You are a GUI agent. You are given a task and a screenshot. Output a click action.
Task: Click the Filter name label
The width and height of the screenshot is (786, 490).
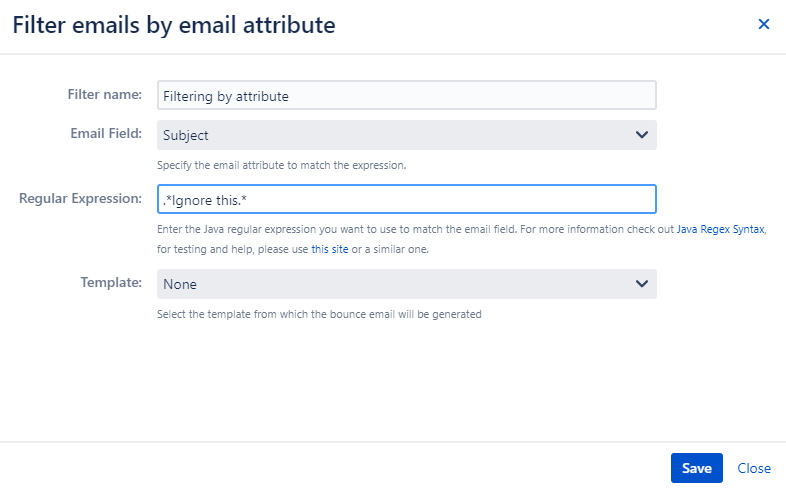[105, 94]
